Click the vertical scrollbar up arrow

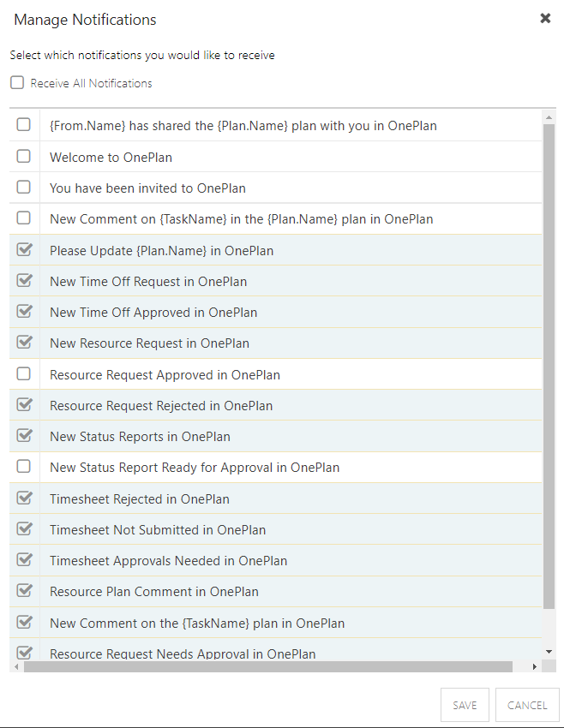click(x=549, y=117)
